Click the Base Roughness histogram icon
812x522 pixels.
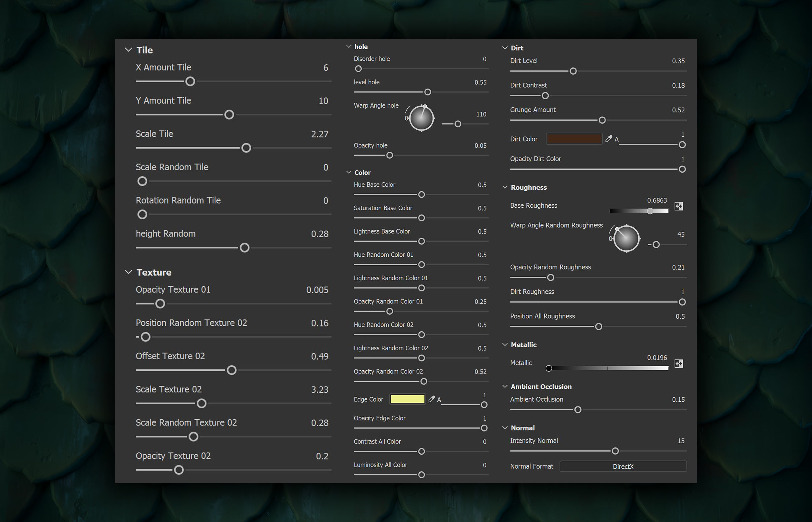tap(679, 206)
